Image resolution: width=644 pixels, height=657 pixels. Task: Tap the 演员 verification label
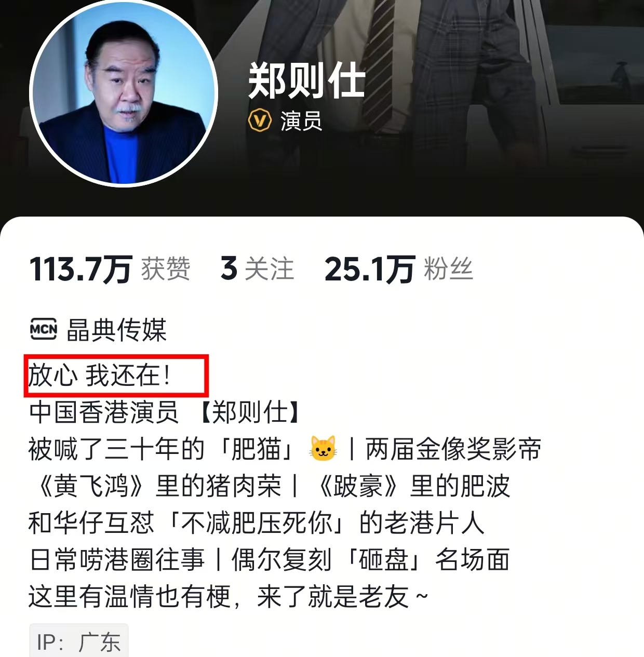[x=301, y=121]
